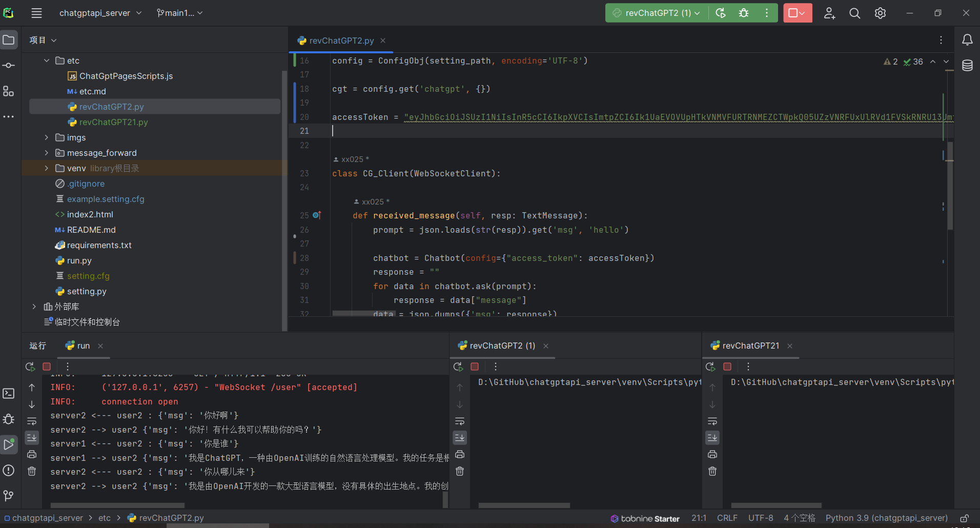Open the Commit tool window
Viewport: 980px width, 528px height.
pyautogui.click(x=9, y=66)
